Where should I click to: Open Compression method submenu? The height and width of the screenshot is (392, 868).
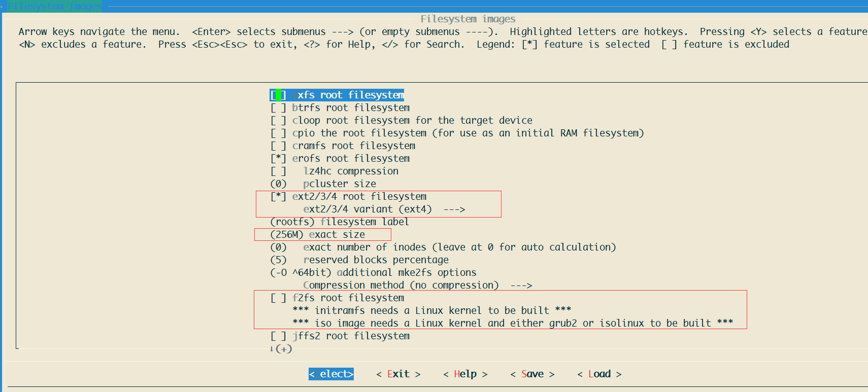coord(417,285)
